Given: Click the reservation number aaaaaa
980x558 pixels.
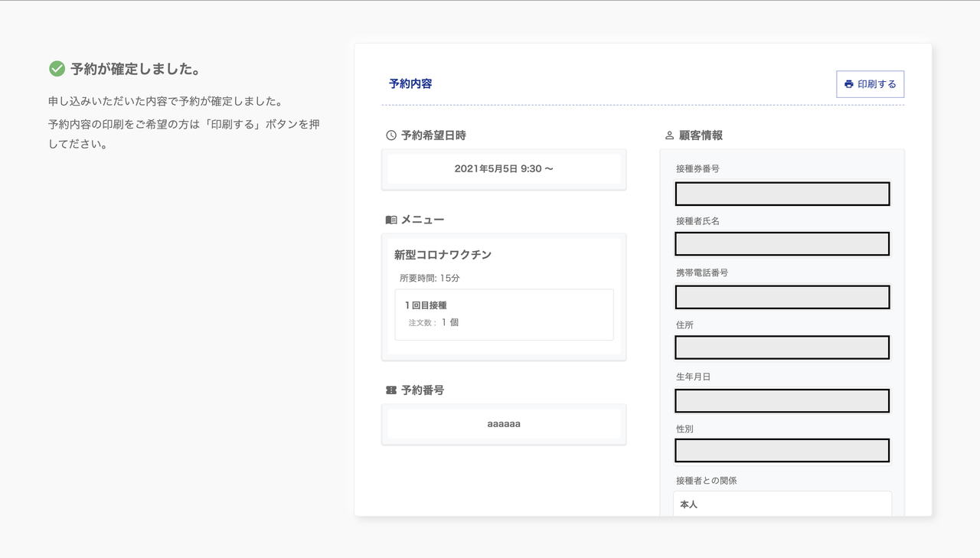Looking at the screenshot, I should pos(504,423).
